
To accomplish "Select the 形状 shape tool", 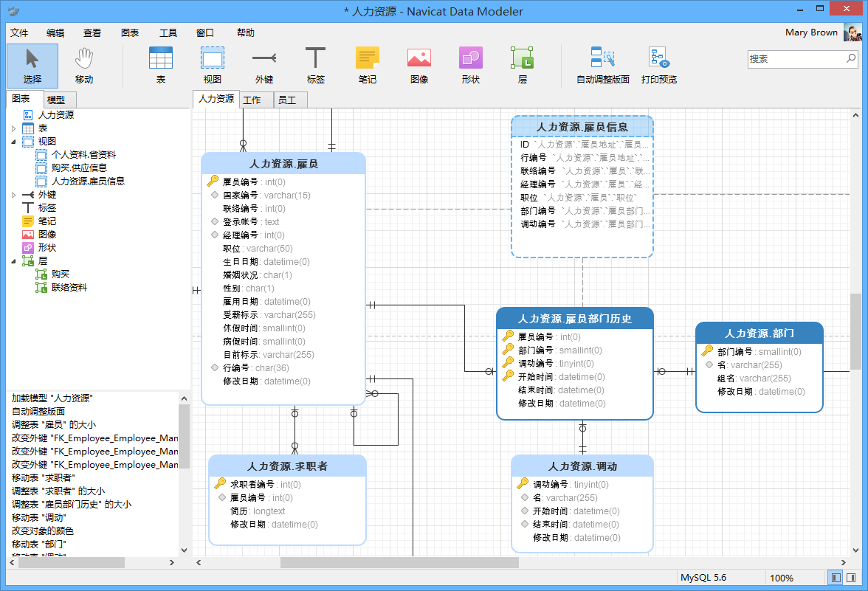I will [471, 66].
